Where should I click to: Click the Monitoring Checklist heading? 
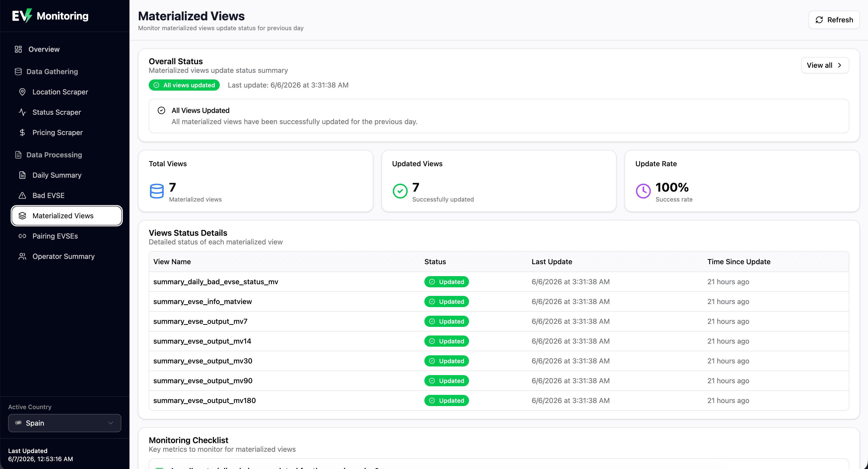188,440
